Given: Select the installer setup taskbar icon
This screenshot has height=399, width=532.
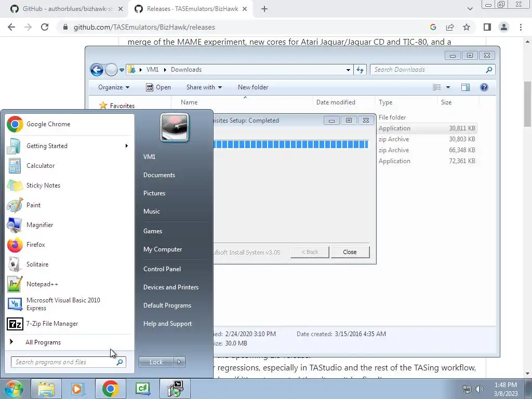Looking at the screenshot, I should tap(175, 389).
